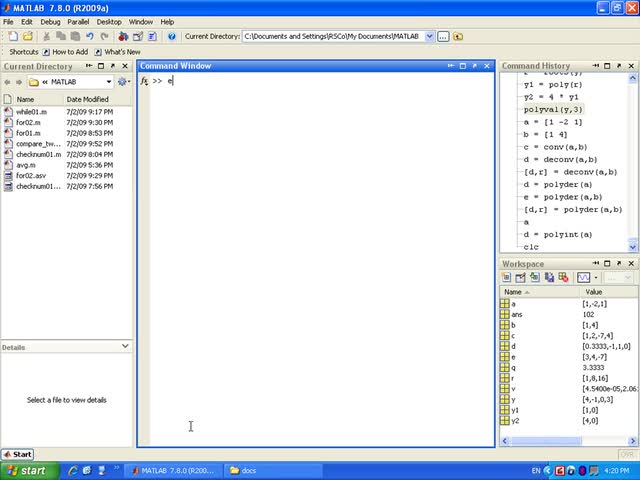640x480 pixels.
Task: Click the EN language indicator in tray
Action: coord(536,471)
